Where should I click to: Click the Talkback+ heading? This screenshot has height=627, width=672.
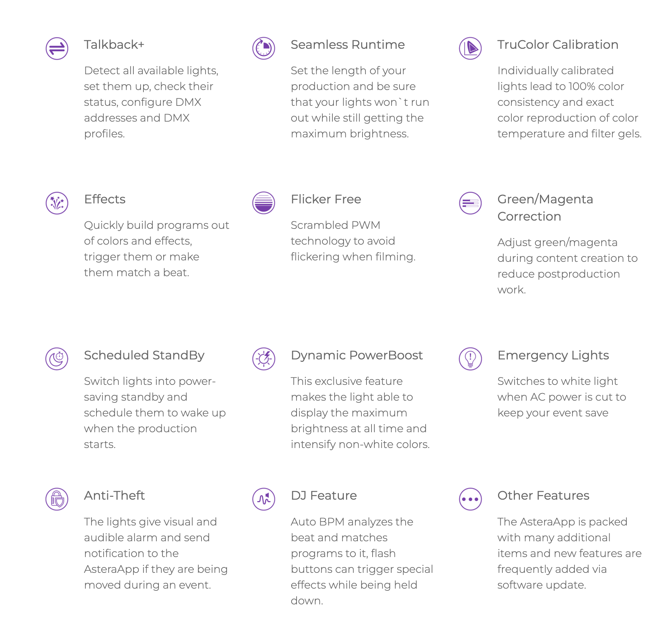click(114, 45)
